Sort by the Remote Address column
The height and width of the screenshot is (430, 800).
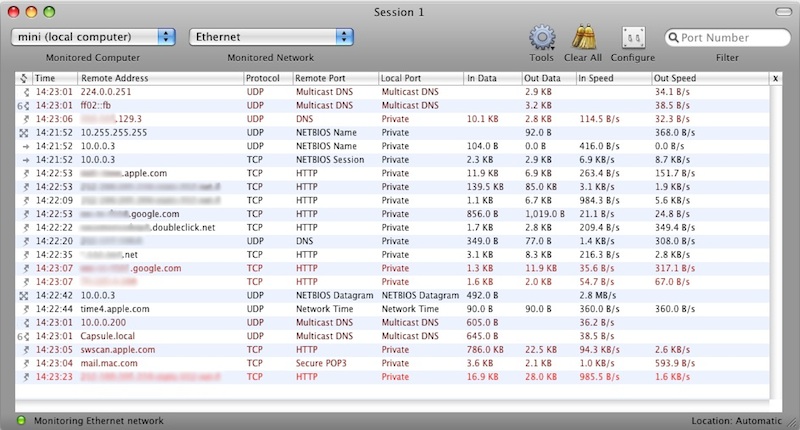[160, 77]
